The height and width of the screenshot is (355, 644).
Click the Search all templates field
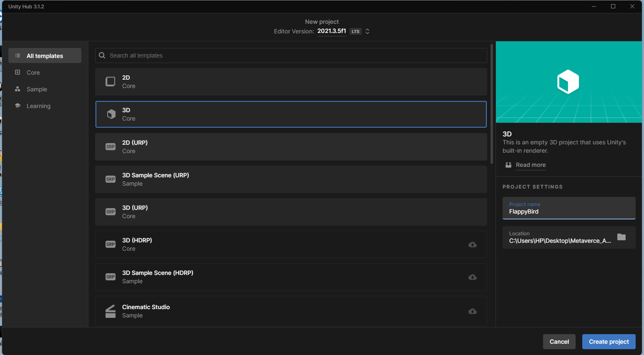pyautogui.click(x=291, y=55)
